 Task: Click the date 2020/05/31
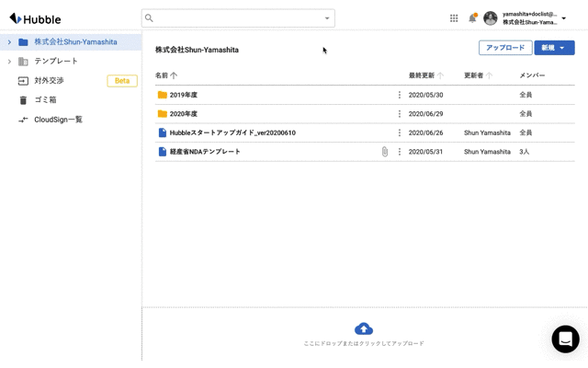point(425,151)
